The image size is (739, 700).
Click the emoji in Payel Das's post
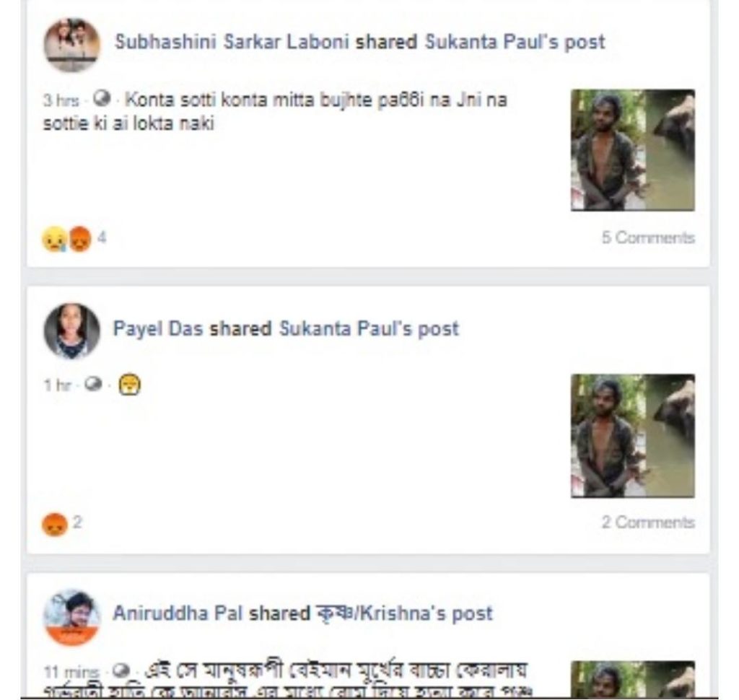coord(129,385)
